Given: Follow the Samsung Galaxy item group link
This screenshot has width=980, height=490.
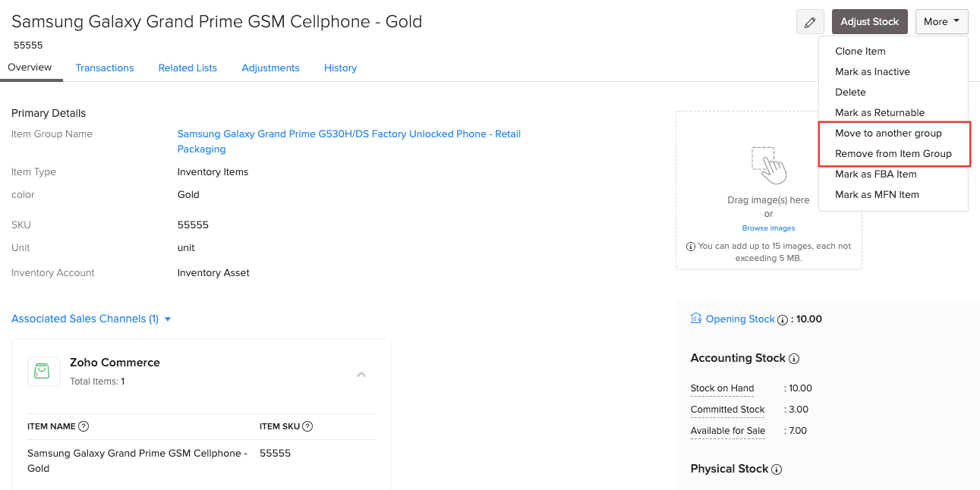Looking at the screenshot, I should [x=348, y=133].
